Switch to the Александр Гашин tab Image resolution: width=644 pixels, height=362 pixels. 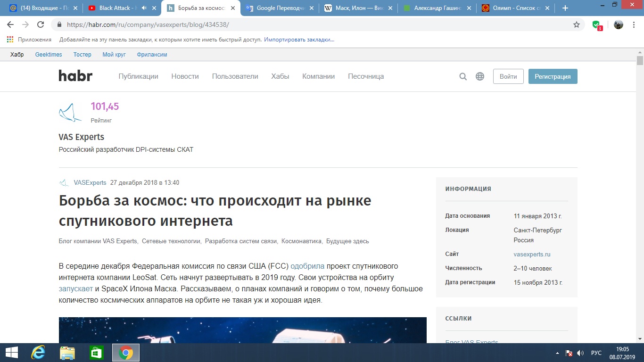436,8
